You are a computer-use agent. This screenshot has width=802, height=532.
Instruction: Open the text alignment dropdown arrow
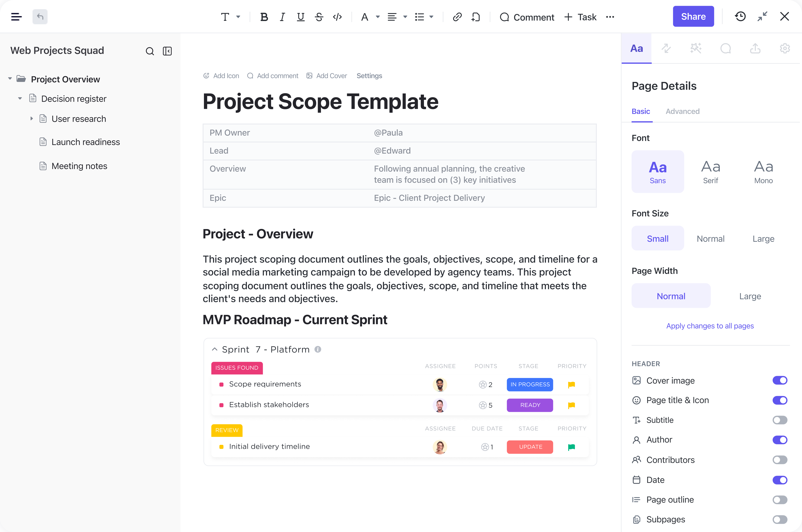405,17
